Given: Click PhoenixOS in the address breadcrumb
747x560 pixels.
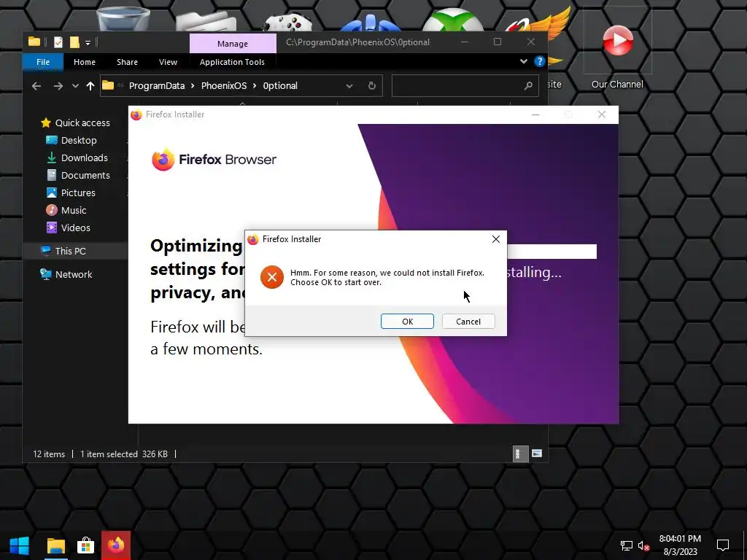Looking at the screenshot, I should tap(224, 86).
